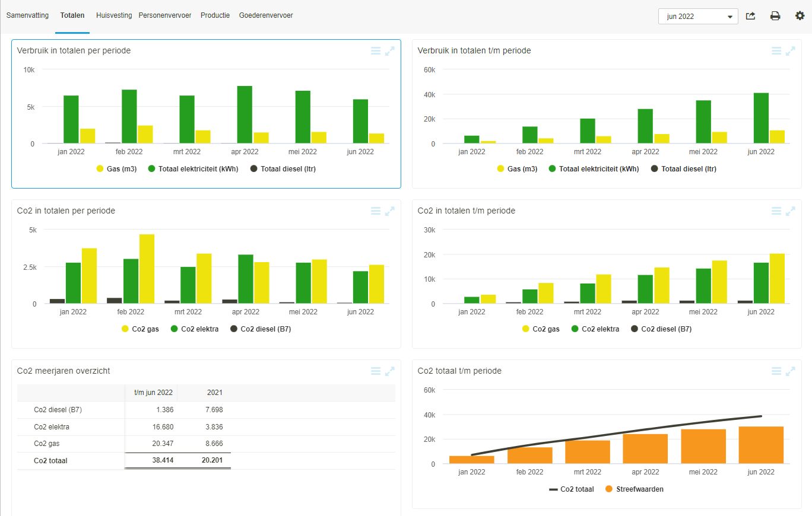812x516 pixels.
Task: Toggle 'Totaal diesel (ltr)' legend in t/m periode chart
Action: [x=684, y=169]
